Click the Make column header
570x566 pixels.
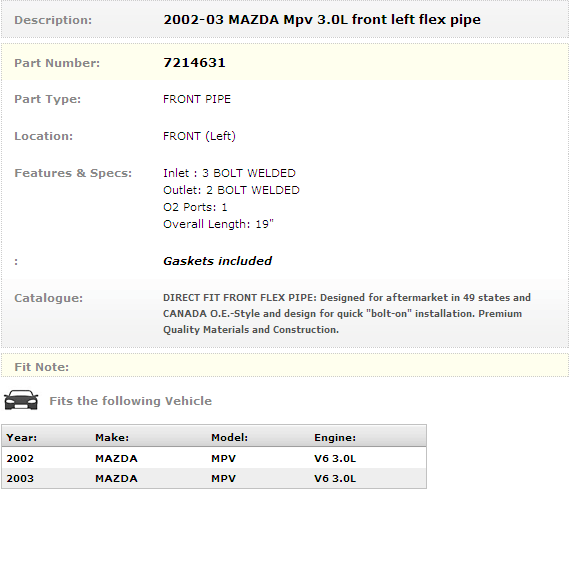point(112,437)
